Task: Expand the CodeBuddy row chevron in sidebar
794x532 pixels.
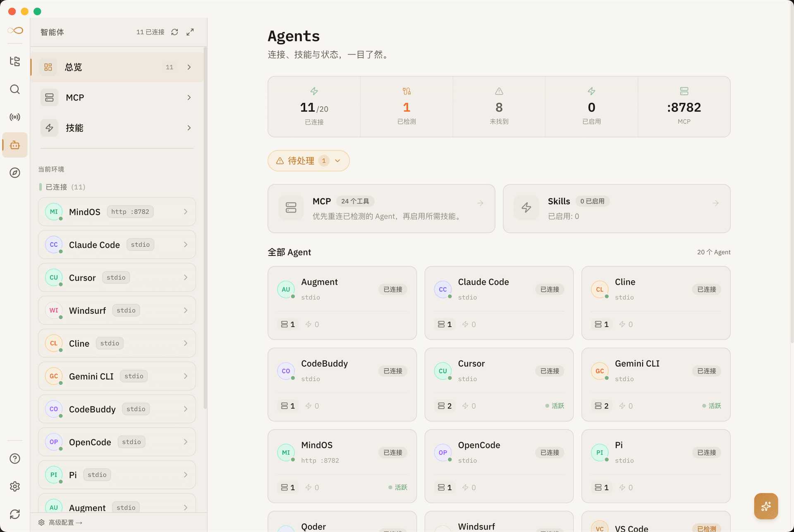Action: (x=186, y=409)
